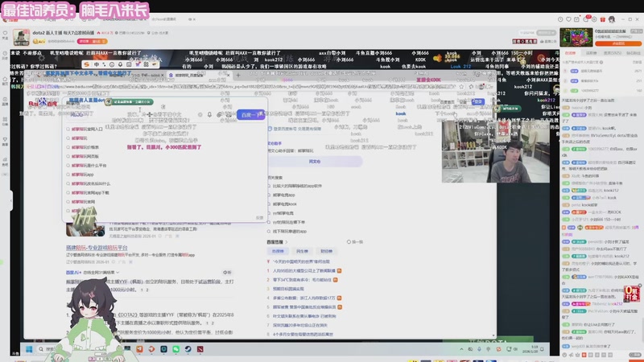Click the Baidu logo on search page
The image size is (644, 362).
coord(43,103)
